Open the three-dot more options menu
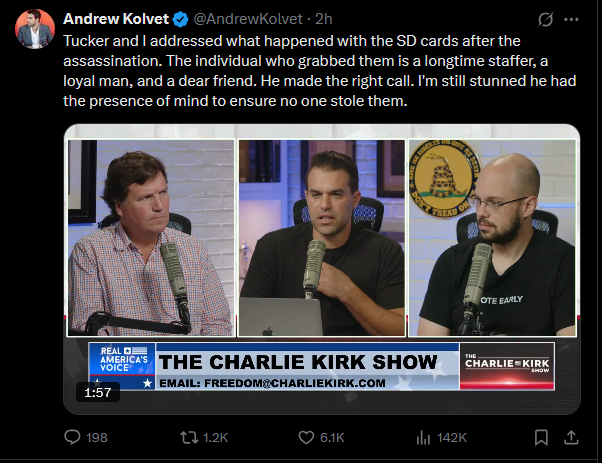The height and width of the screenshot is (463, 602). coord(571,19)
